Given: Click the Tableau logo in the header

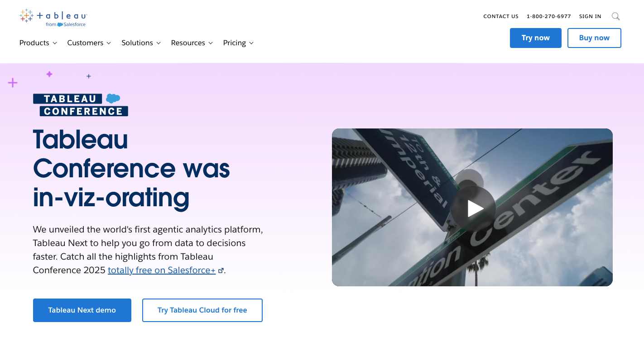Looking at the screenshot, I should [x=53, y=18].
